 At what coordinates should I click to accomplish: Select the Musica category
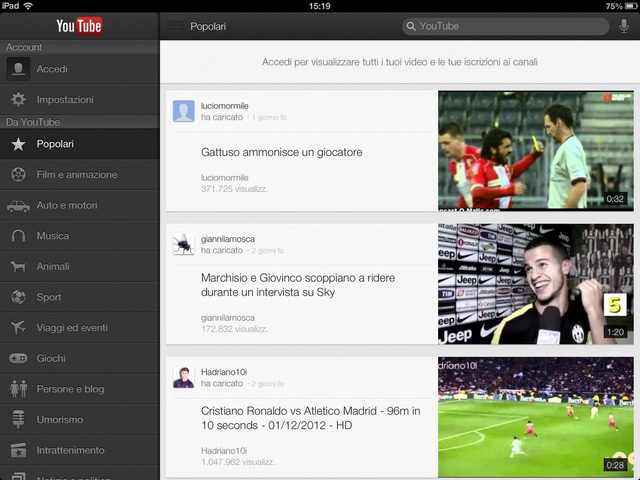tap(80, 236)
